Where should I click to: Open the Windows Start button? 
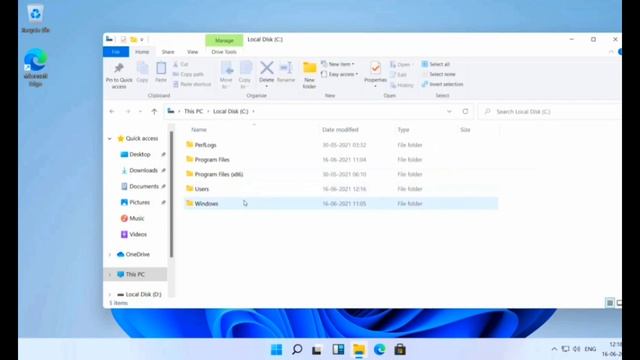pyautogui.click(x=276, y=350)
